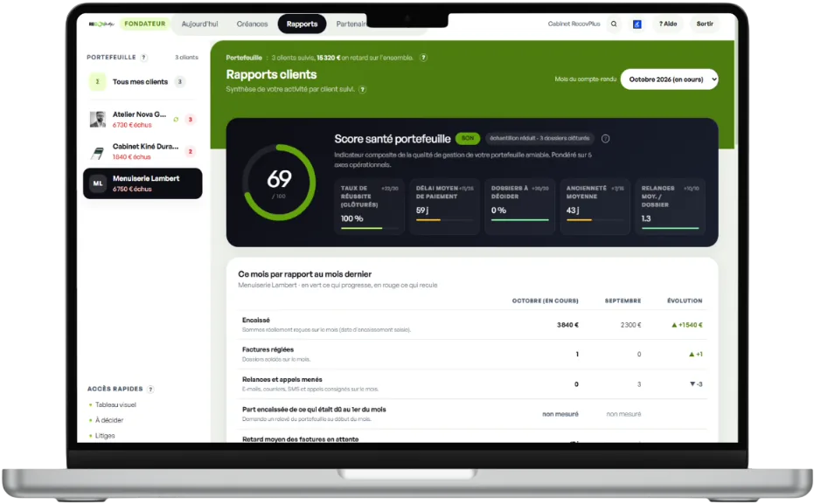Click the 'Relances moy. / dossier' 1.3 card
Viewport: 814px width, 504px height.
coord(671,207)
